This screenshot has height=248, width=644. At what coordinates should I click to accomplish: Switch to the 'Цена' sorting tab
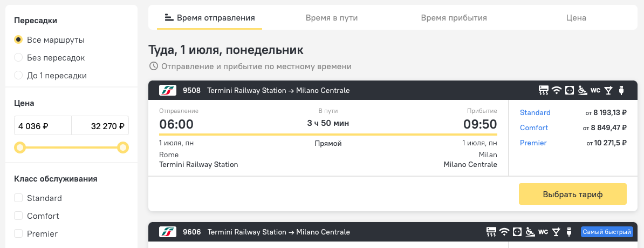576,18
